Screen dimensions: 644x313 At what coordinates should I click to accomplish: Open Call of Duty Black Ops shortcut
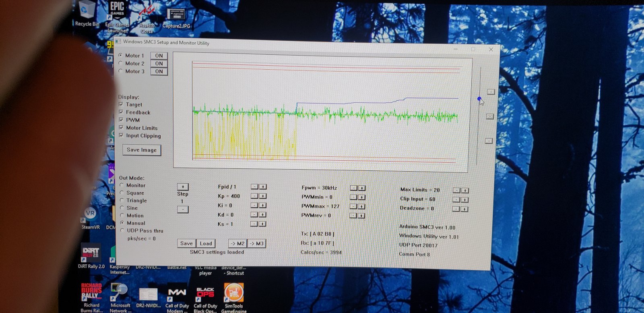pos(205,294)
